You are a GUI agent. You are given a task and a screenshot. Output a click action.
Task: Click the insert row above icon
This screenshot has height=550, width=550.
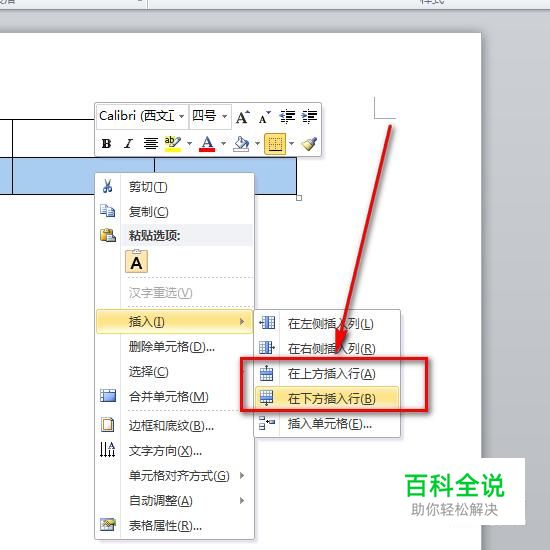[x=266, y=373]
